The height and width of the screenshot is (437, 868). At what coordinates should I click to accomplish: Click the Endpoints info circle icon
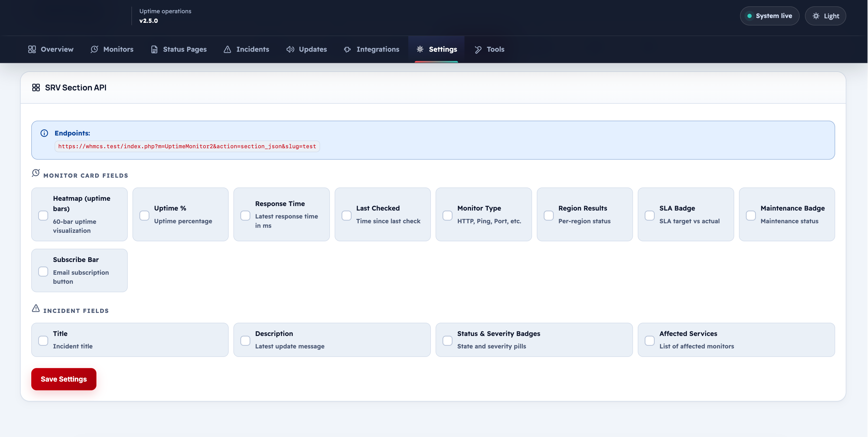click(44, 133)
